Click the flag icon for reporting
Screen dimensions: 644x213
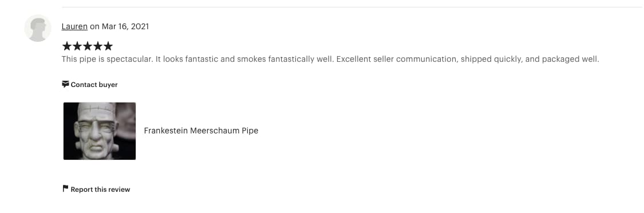65,189
